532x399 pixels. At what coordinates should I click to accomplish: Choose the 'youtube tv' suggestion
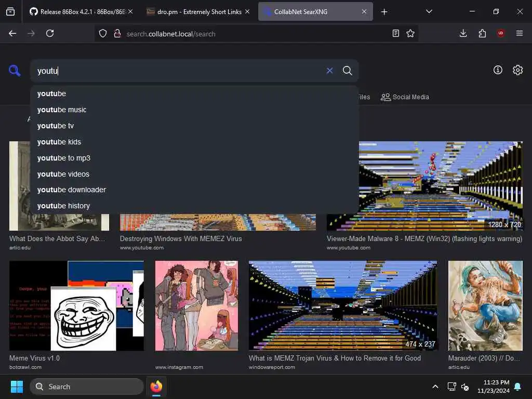(194, 126)
